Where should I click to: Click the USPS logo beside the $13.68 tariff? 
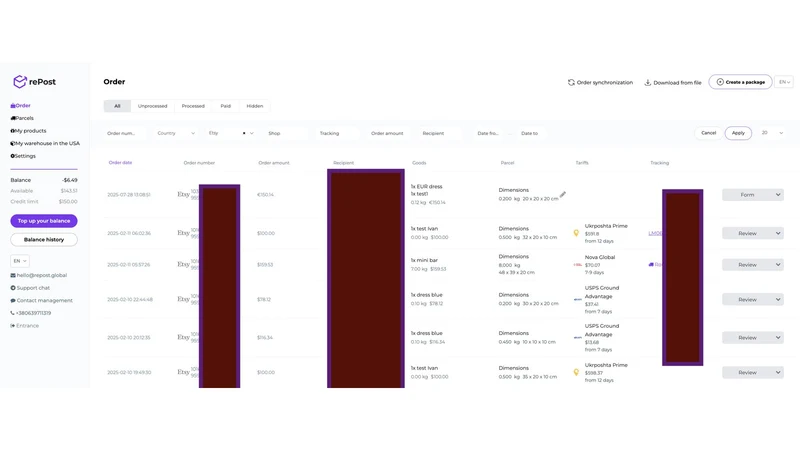click(x=578, y=338)
